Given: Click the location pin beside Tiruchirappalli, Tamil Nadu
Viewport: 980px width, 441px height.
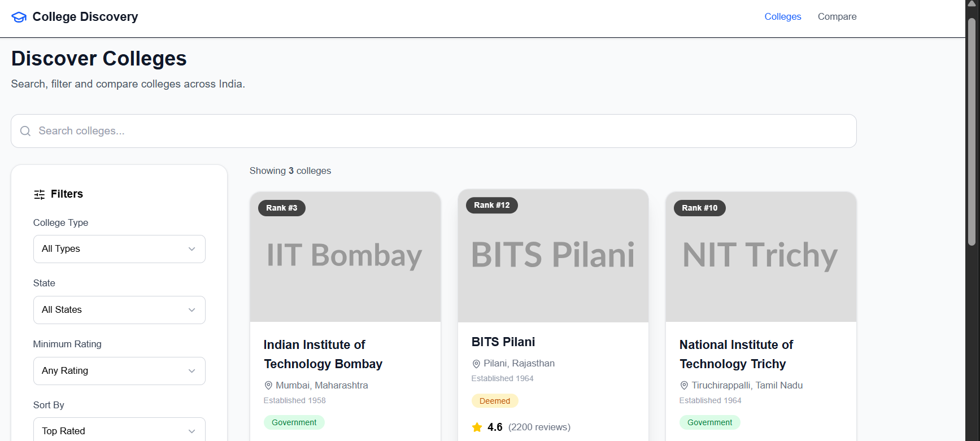Looking at the screenshot, I should tap(684, 386).
